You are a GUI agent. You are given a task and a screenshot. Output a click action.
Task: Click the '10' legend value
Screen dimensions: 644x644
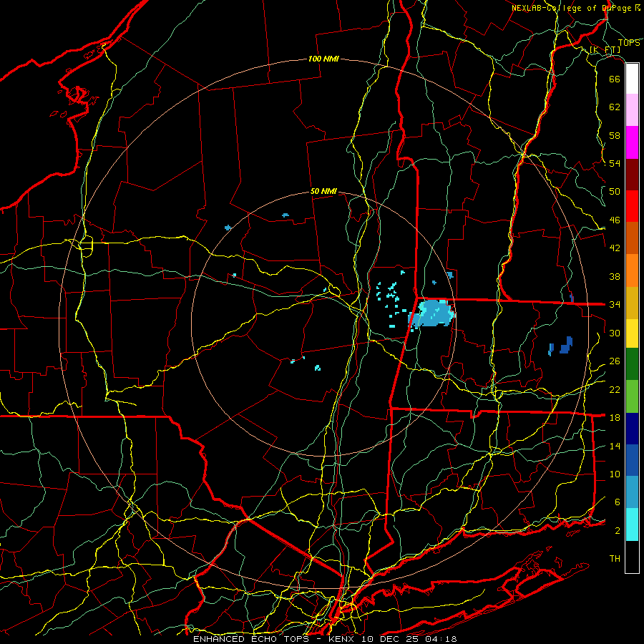click(615, 474)
